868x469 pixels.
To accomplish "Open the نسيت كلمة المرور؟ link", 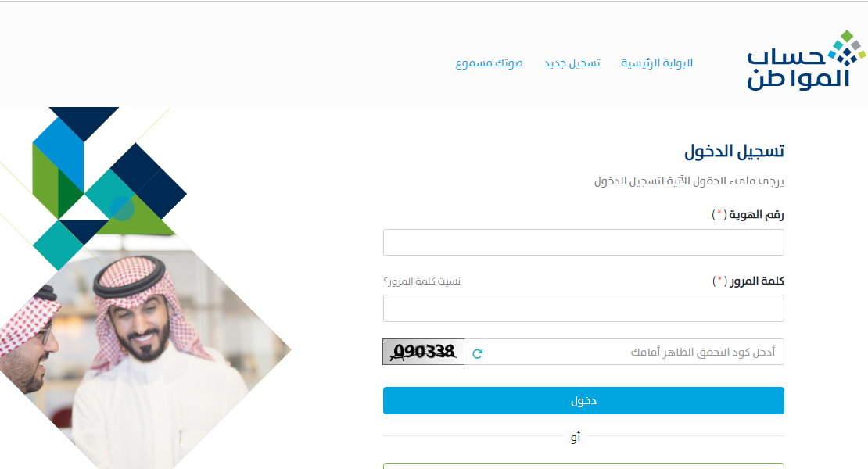I will tap(421, 281).
